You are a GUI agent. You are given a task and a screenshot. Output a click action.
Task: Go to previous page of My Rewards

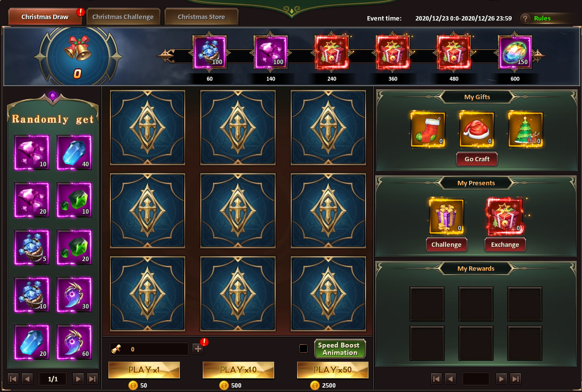(x=450, y=379)
